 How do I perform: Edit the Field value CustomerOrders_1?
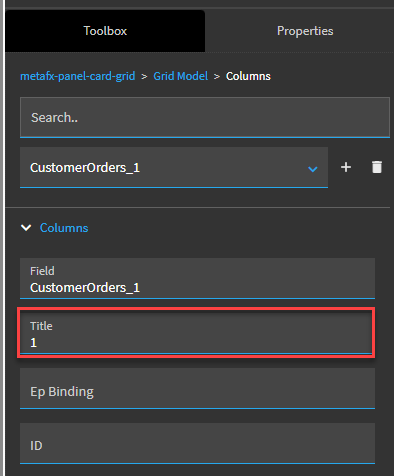197,278
